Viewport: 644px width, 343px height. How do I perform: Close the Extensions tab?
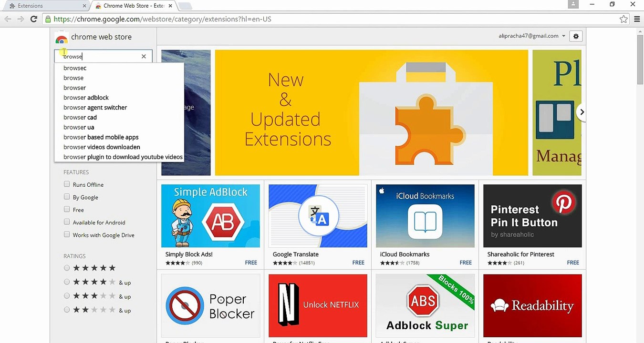(85, 6)
